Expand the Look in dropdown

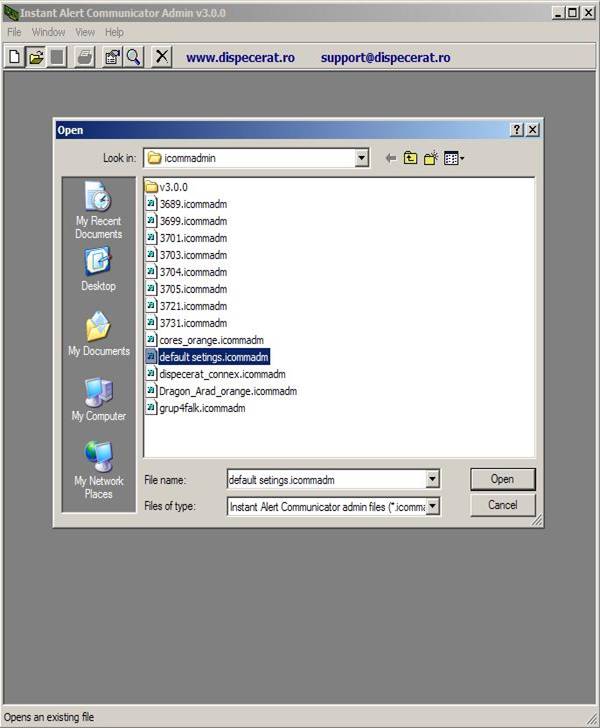(362, 158)
